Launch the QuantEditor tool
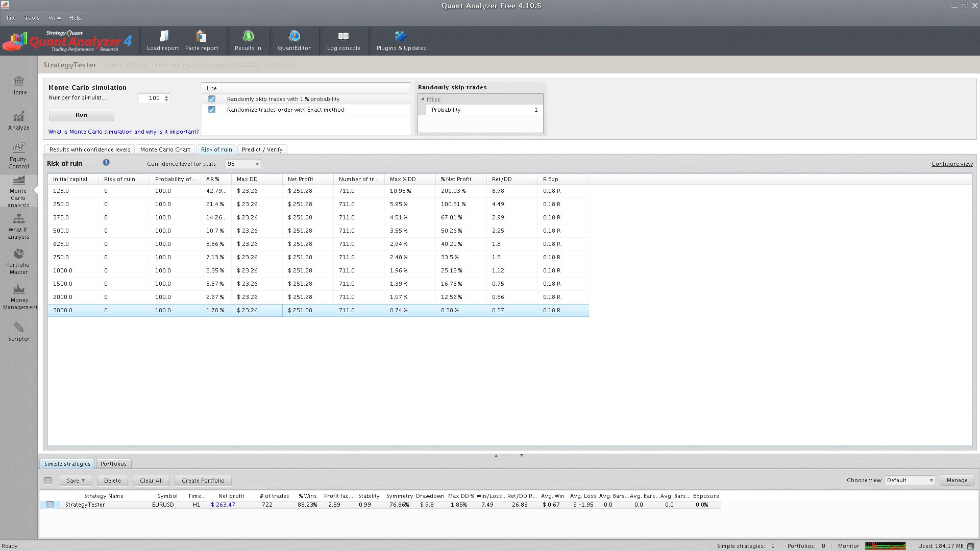 pos(294,37)
